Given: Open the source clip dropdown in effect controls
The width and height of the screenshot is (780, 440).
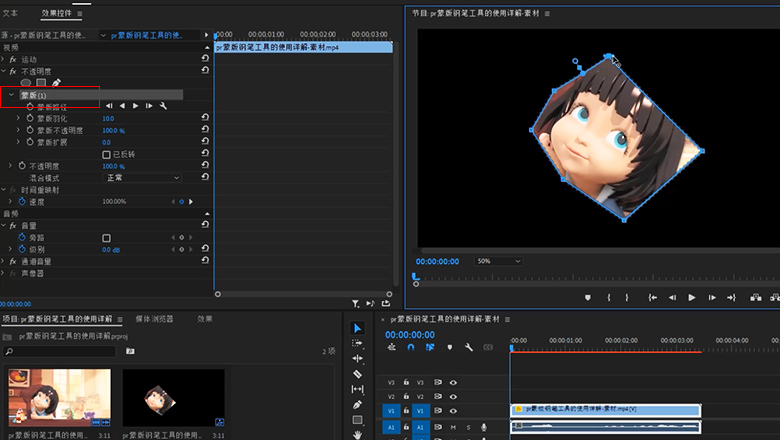Looking at the screenshot, I should 103,35.
